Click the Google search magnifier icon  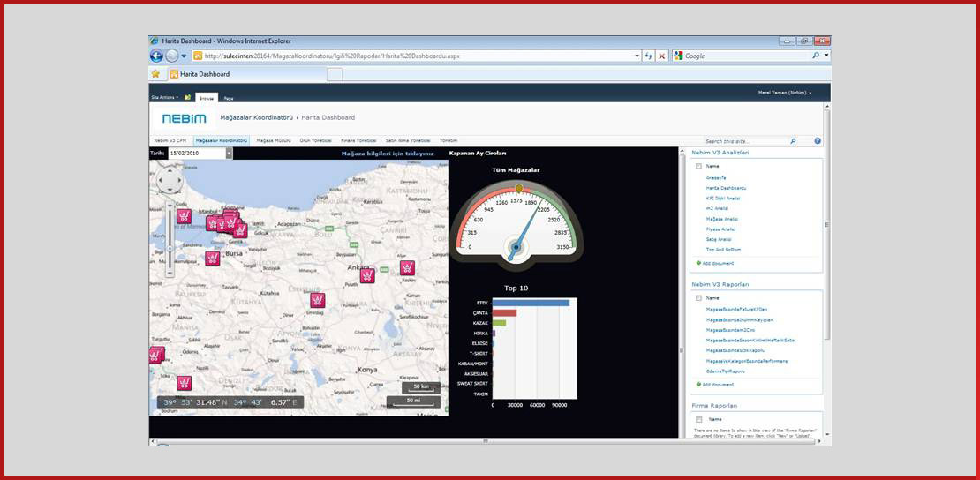[817, 56]
